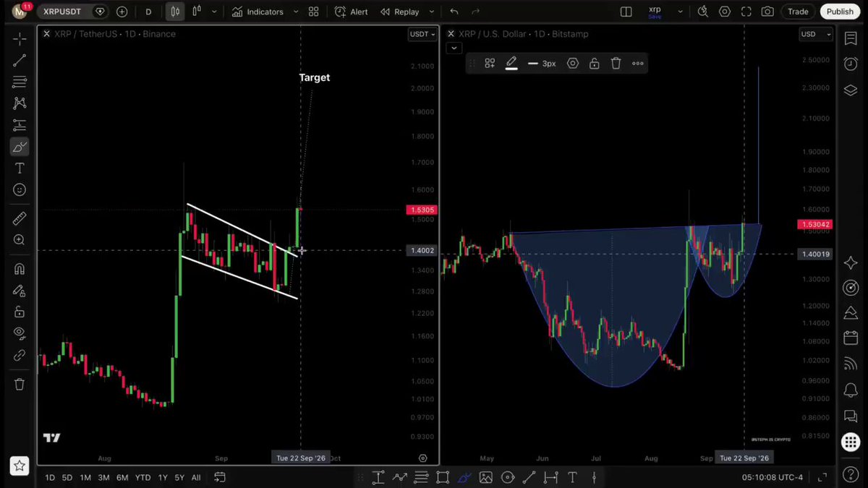Toggle favorites star toolbar at bottom left
Image resolution: width=868 pixels, height=488 pixels.
click(x=20, y=466)
